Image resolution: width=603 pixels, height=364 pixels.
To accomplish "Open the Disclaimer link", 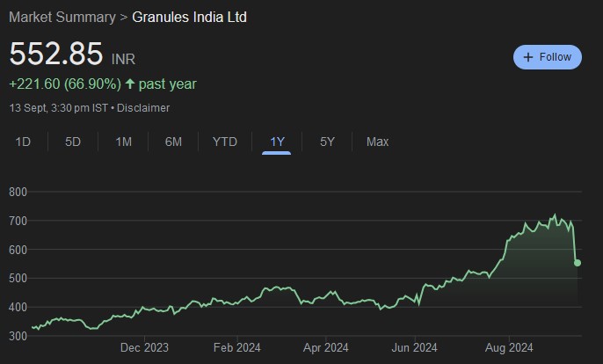I will coord(145,108).
